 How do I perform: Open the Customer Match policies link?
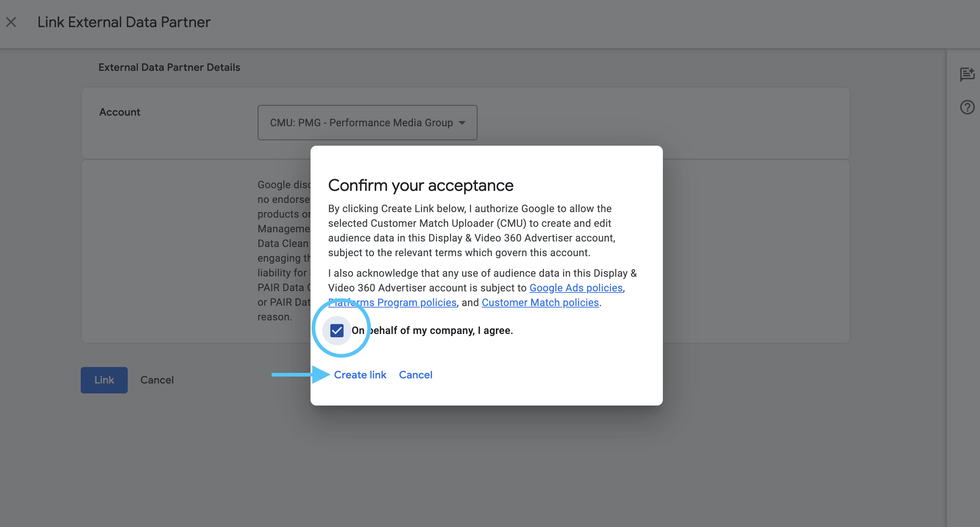[540, 302]
